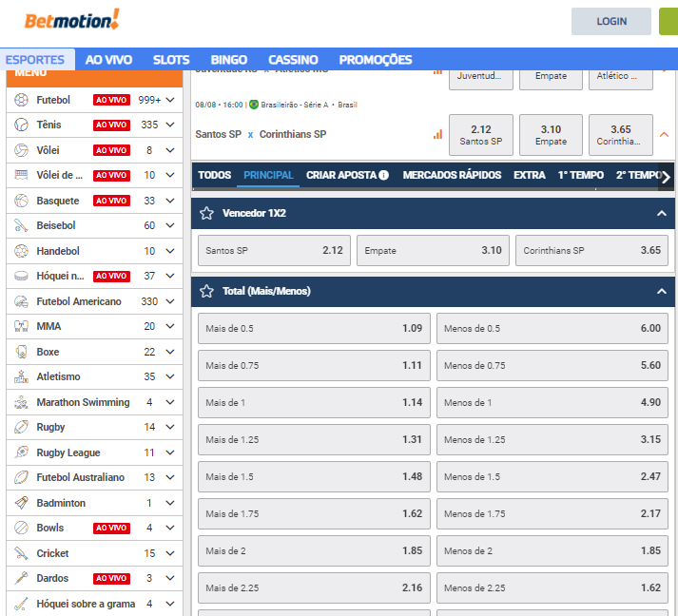The image size is (678, 616).
Task: Open statistics bars icon for Santos x Corinthians
Action: click(437, 134)
